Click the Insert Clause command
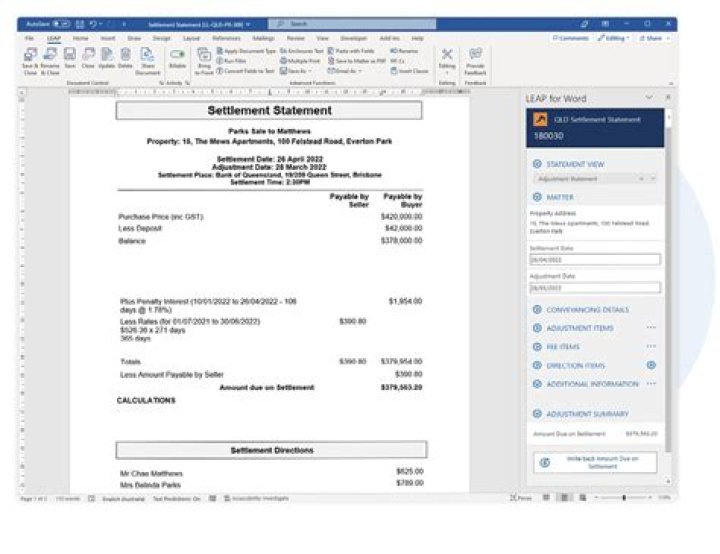Image resolution: width=720 pixels, height=554 pixels. click(409, 71)
